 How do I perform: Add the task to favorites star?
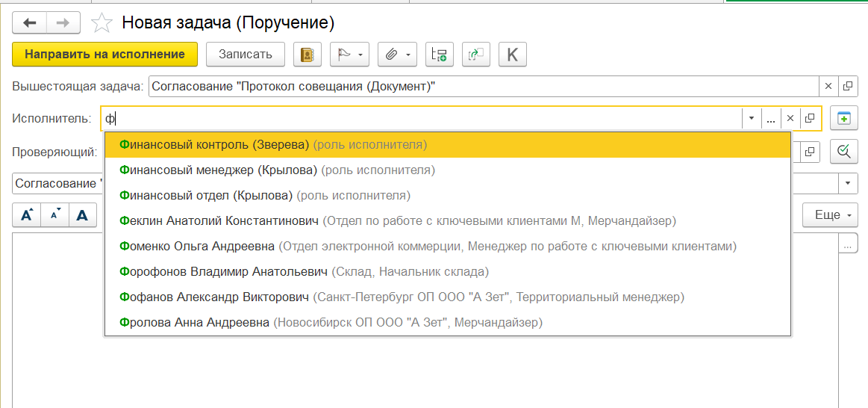coord(101,23)
